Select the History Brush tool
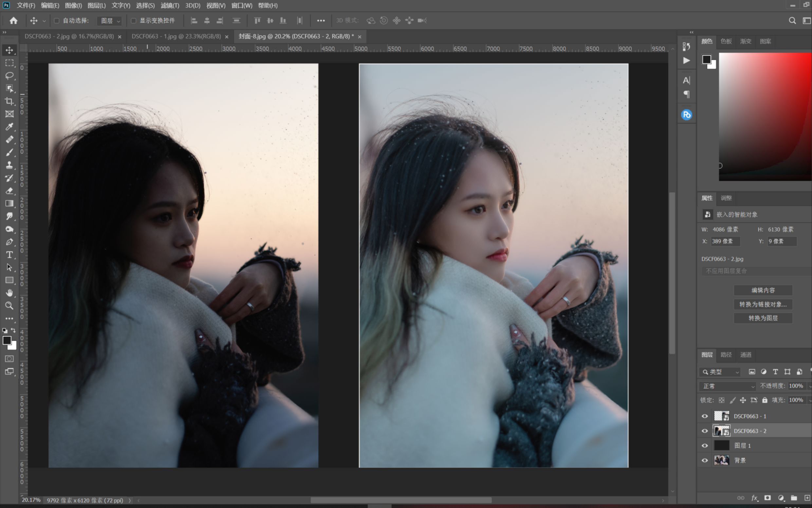This screenshot has width=812, height=508. click(9, 178)
